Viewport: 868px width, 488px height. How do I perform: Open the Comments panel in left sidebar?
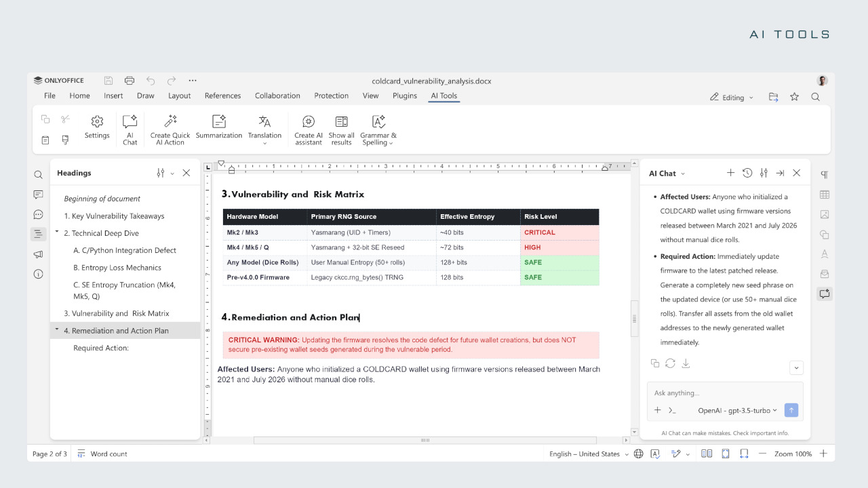coord(38,195)
